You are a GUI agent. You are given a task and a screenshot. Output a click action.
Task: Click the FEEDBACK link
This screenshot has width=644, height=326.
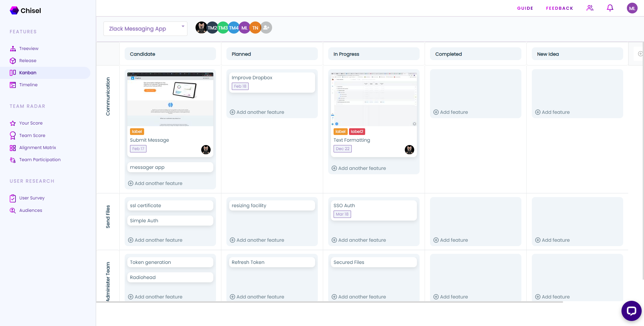pyautogui.click(x=559, y=8)
